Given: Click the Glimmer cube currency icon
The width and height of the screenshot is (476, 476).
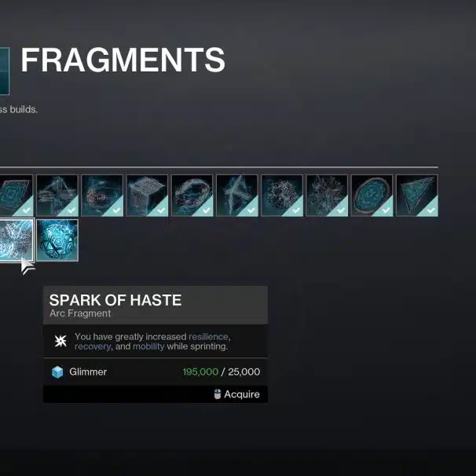Looking at the screenshot, I should tap(57, 372).
